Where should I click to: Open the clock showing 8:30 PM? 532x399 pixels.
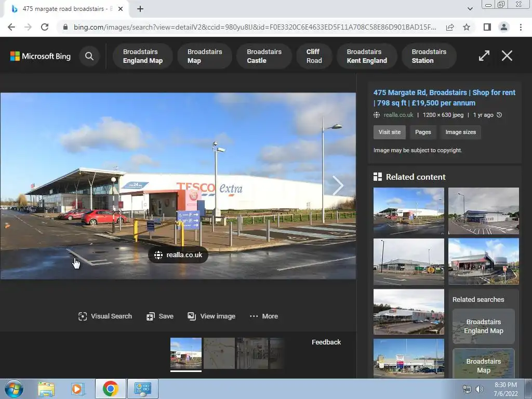(506, 389)
